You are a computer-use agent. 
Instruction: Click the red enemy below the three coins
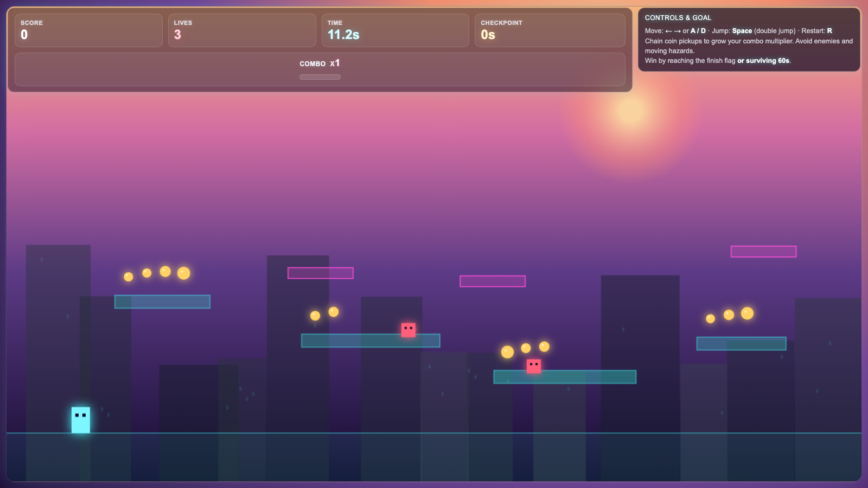click(534, 366)
